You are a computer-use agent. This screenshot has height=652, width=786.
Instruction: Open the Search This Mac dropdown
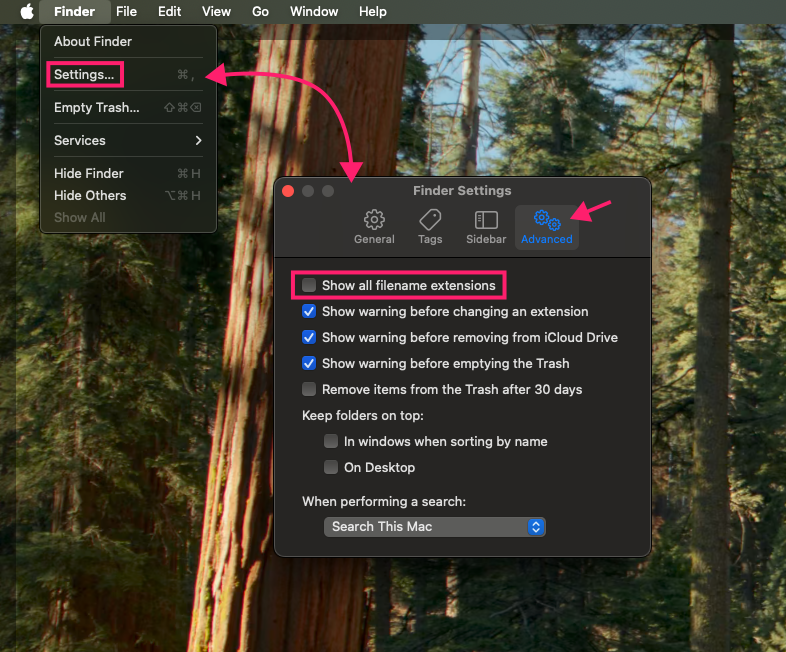pos(435,527)
